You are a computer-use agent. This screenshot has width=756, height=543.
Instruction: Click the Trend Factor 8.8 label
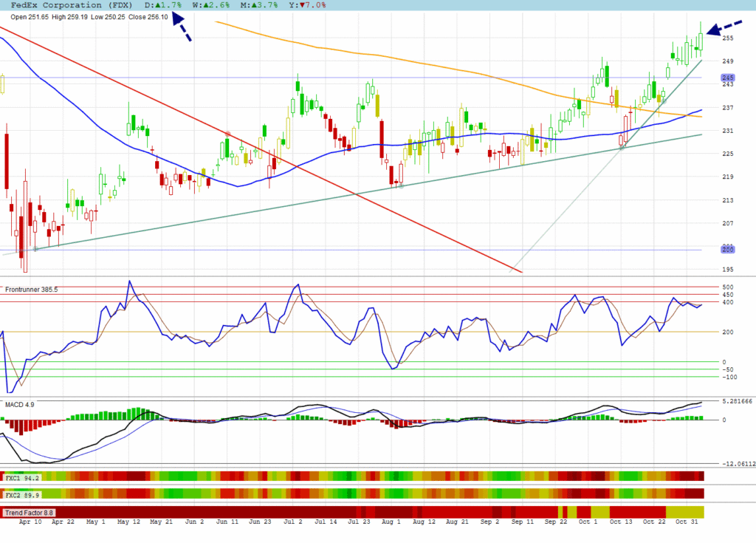point(30,512)
